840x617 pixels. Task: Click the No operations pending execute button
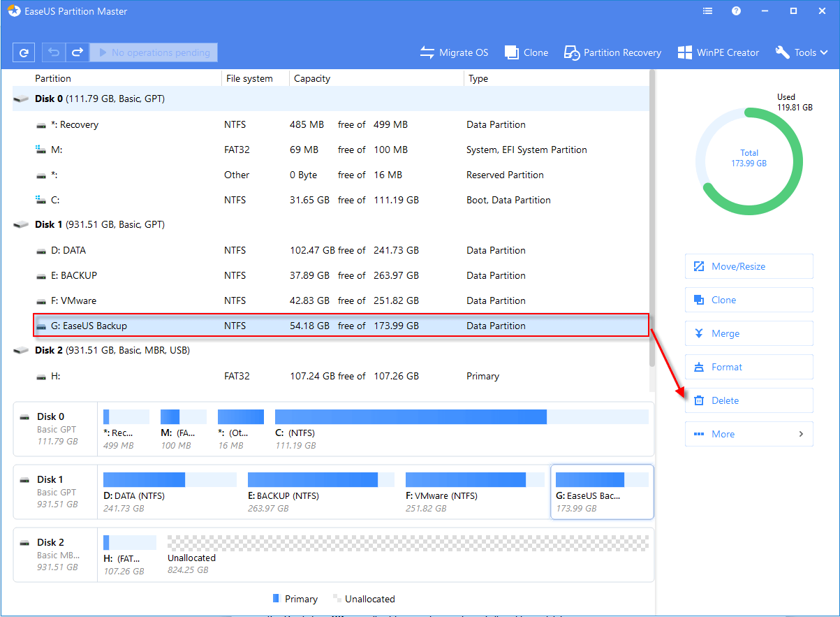coord(154,52)
